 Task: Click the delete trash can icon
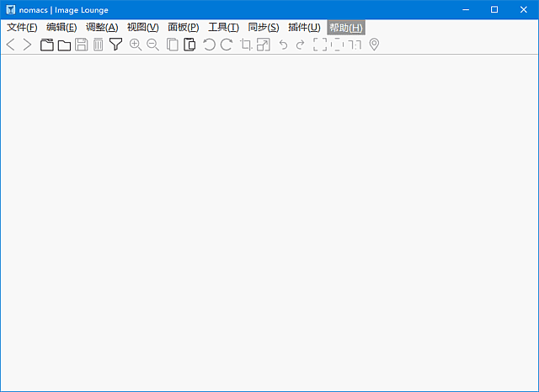[98, 45]
